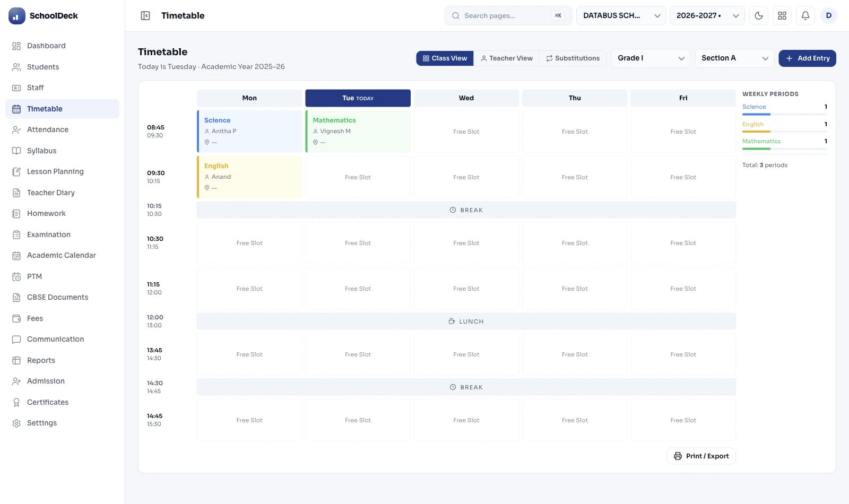
Task: Click the CBSE Documents icon
Action: 16,298
